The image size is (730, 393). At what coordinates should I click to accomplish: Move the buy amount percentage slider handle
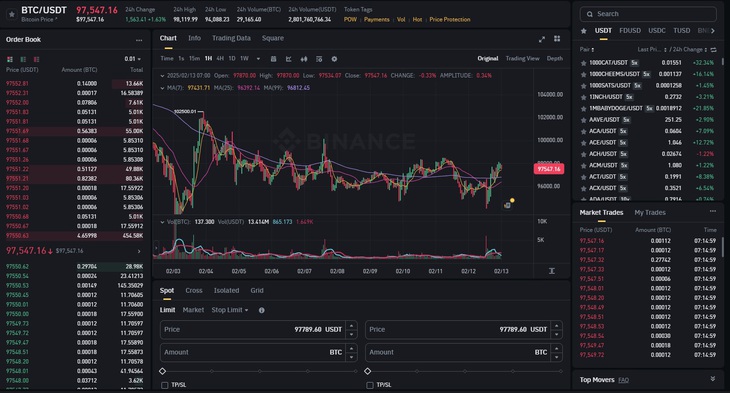coord(162,371)
